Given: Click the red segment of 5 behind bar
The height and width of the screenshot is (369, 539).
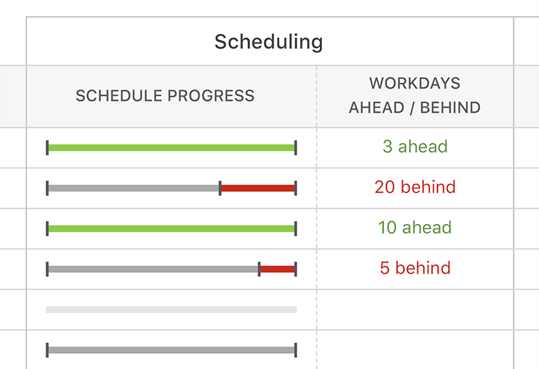Looking at the screenshot, I should [x=277, y=269].
